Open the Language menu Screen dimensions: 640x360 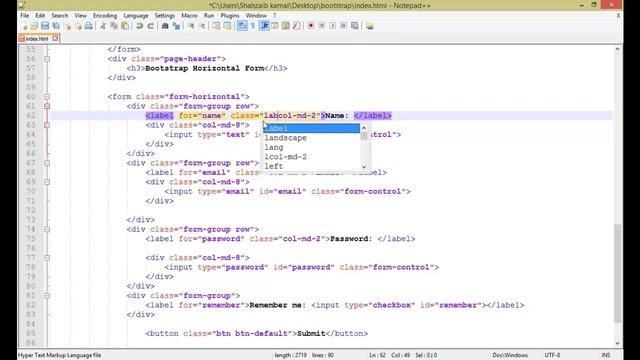136,16
